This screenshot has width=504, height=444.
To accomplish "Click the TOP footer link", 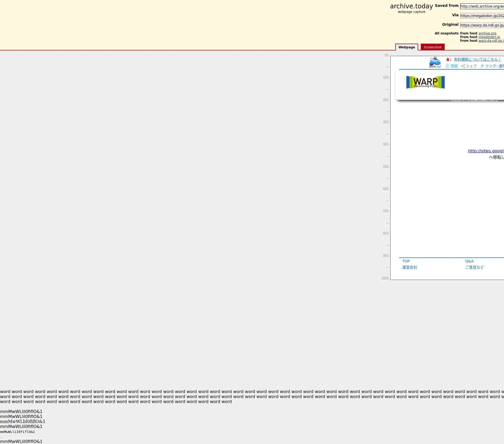I will point(406,261).
